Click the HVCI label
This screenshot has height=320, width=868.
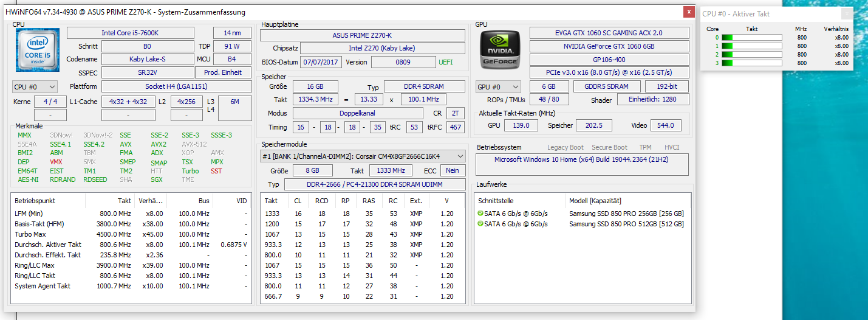click(672, 147)
